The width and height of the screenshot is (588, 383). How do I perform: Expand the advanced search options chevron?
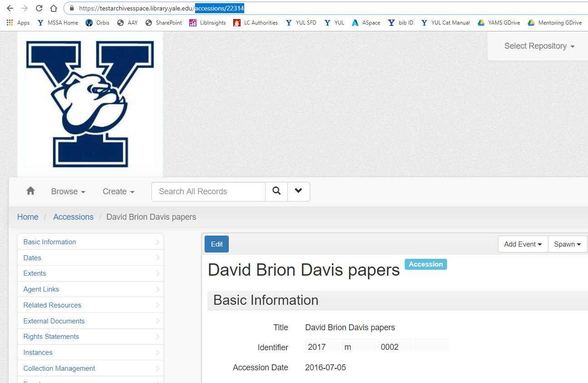299,191
